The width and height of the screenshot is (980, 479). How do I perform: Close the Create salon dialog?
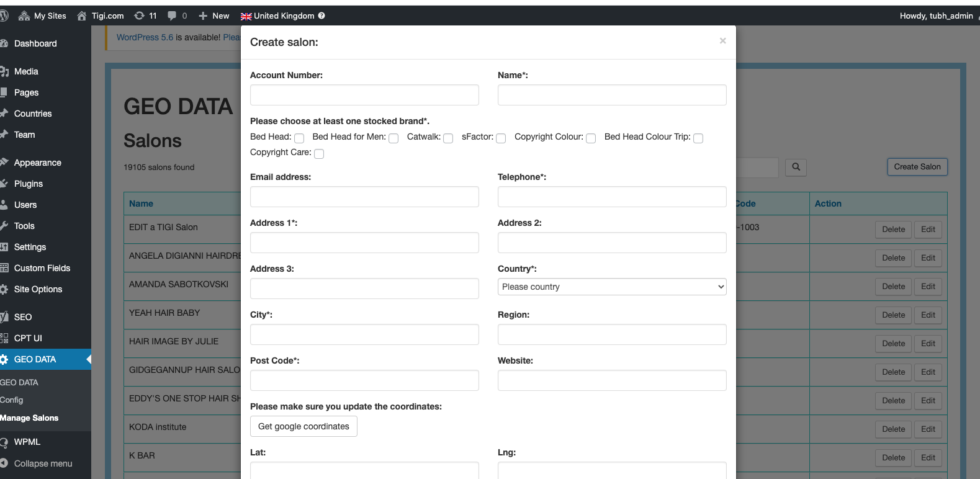[722, 41]
